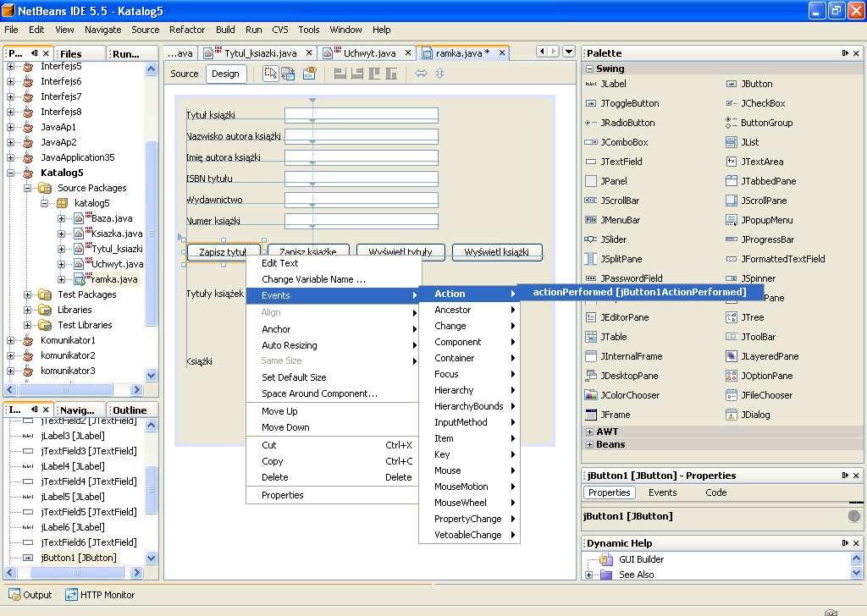This screenshot has height=616, width=867.
Task: Close the ramka.java editor tab
Action: pyautogui.click(x=501, y=52)
